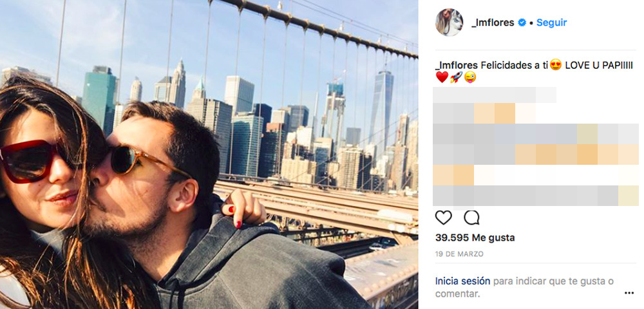Screen dimensions: 644x309
Task: Log in using the Inicia sesión link
Action: click(x=463, y=281)
